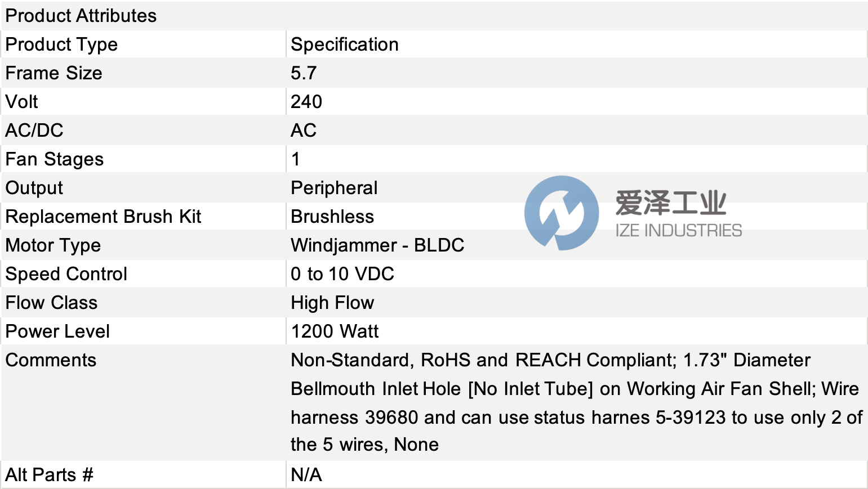
Task: Select the Peripheral output value
Action: 334,188
